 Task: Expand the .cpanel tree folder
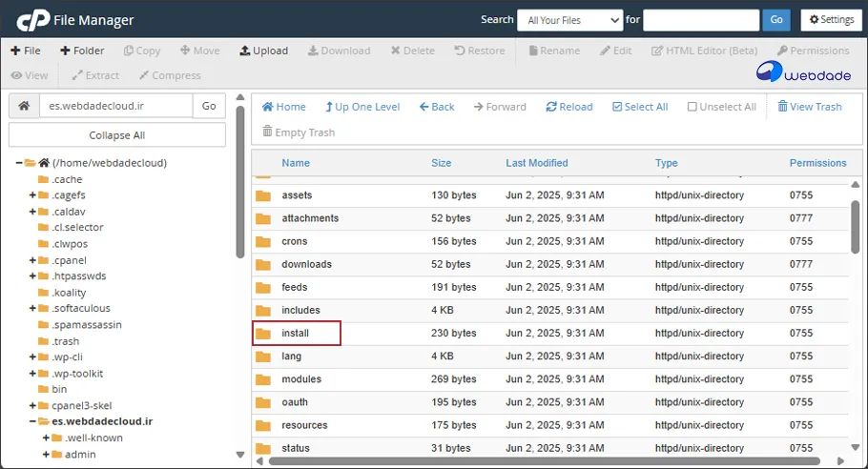click(x=32, y=260)
